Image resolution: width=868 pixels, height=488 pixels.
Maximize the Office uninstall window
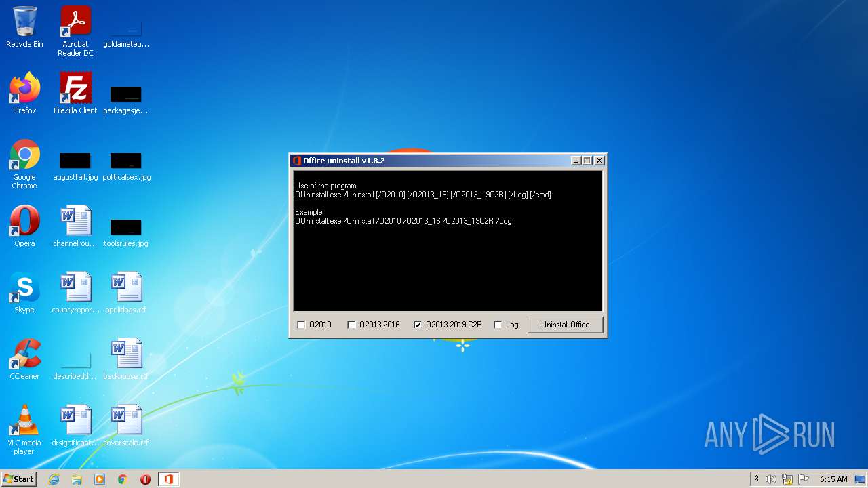587,161
